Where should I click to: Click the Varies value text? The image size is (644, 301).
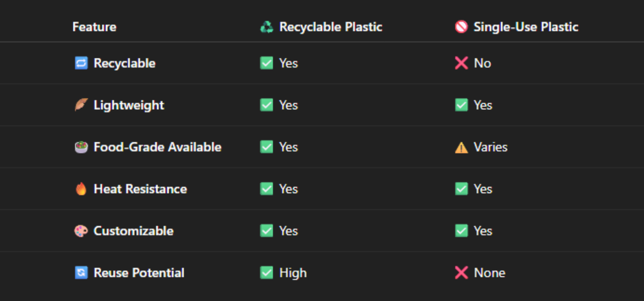pos(491,147)
